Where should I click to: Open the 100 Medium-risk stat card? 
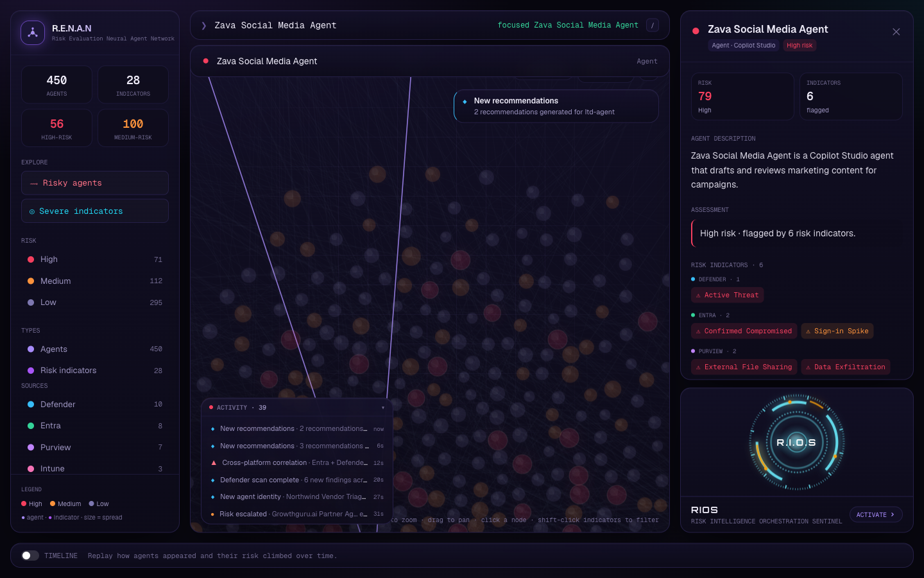(x=133, y=128)
